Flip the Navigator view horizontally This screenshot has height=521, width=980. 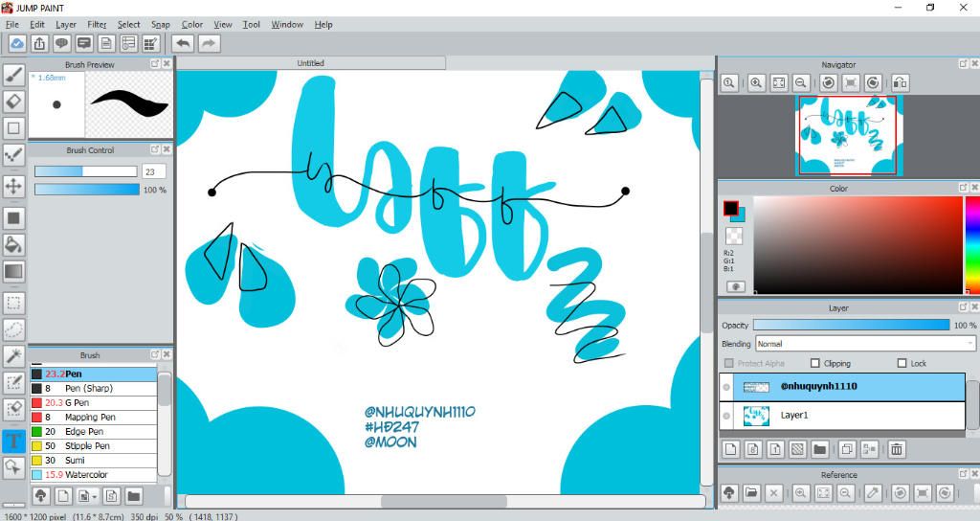(x=900, y=82)
